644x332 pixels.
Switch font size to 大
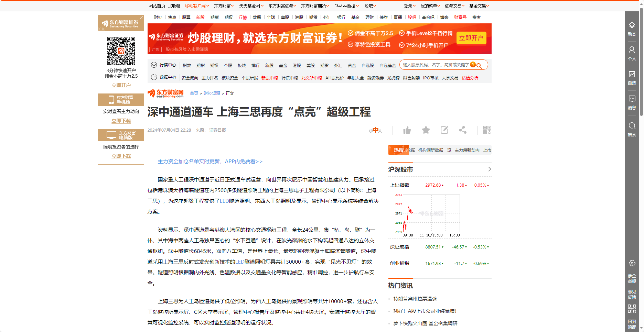380,131
